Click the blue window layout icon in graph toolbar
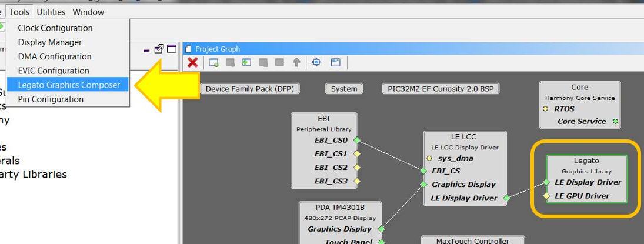 (336, 62)
